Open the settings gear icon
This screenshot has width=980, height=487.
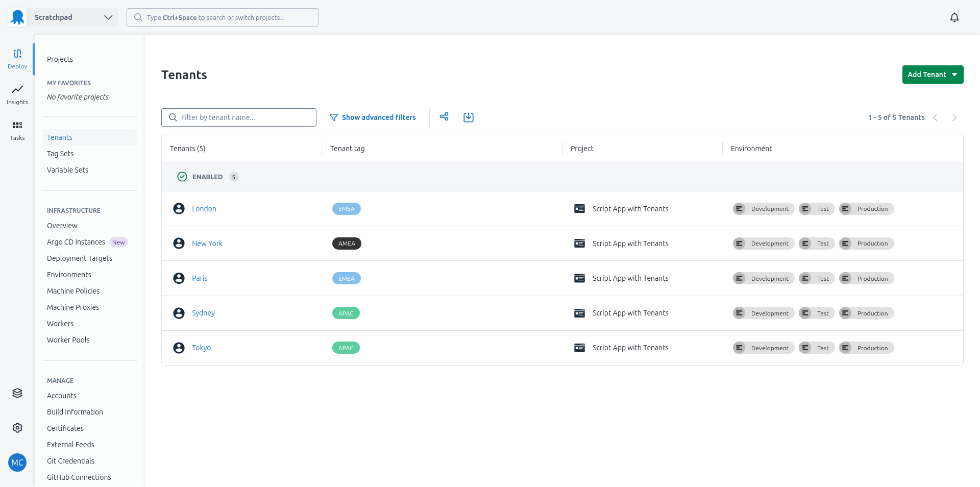point(17,428)
